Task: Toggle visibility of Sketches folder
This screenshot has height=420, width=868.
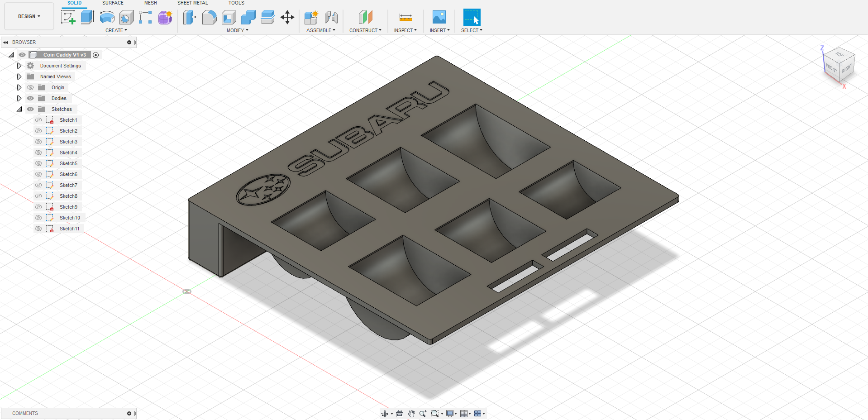Action: [30, 109]
